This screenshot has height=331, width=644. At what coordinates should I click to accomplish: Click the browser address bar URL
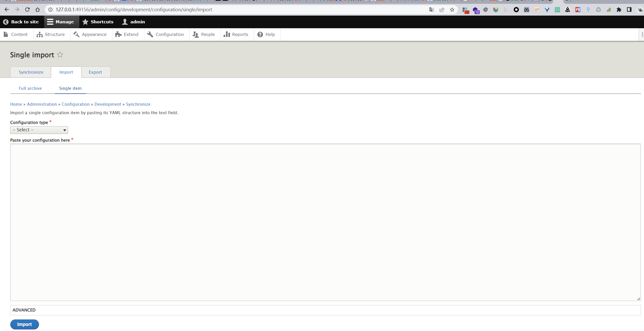coord(134,9)
